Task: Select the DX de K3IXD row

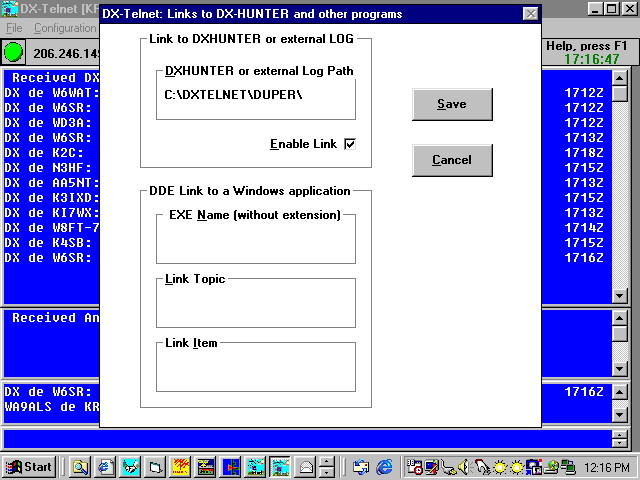Action: (52, 198)
